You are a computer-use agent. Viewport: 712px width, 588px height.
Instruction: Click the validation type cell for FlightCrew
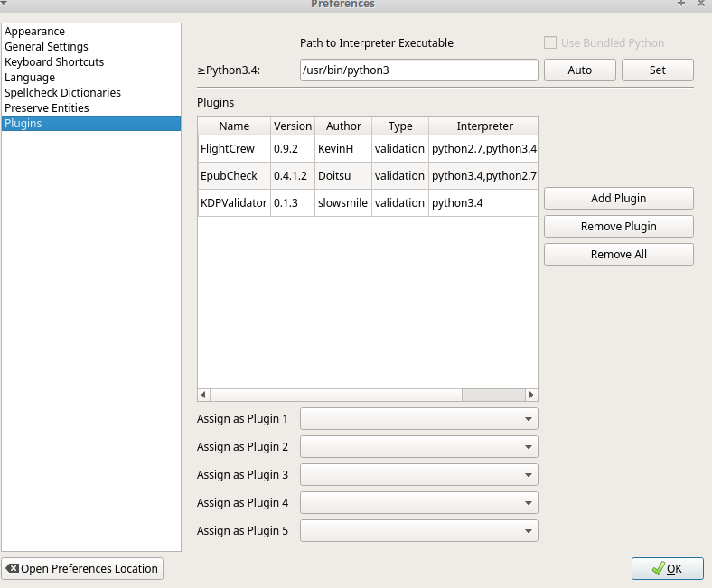pos(400,148)
